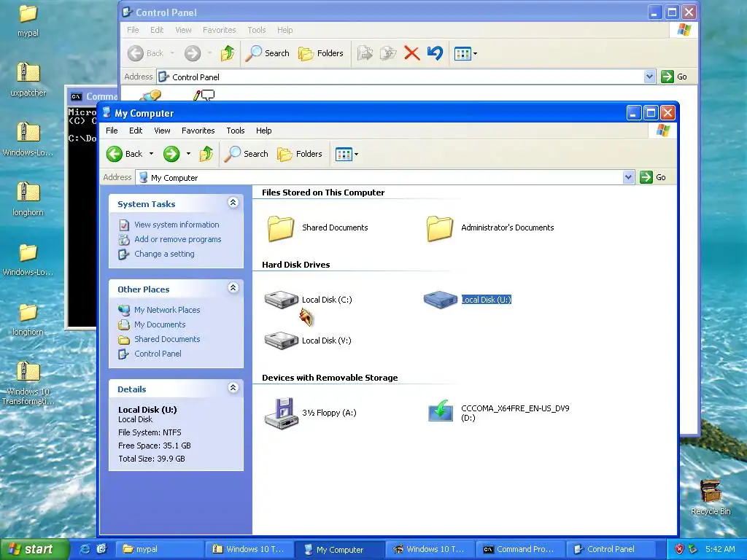Open Control Panel link in Other Places

point(158,354)
